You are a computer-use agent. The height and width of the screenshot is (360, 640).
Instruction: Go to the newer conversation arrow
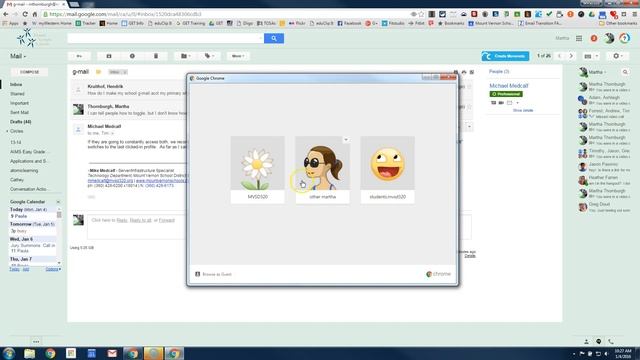click(560, 56)
